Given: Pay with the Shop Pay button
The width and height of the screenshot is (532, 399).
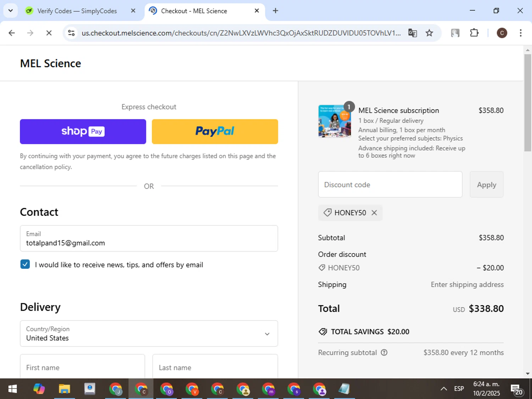Looking at the screenshot, I should click(83, 132).
